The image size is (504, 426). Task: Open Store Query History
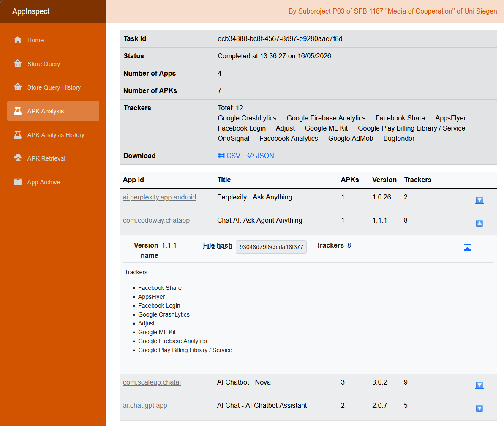click(x=53, y=87)
